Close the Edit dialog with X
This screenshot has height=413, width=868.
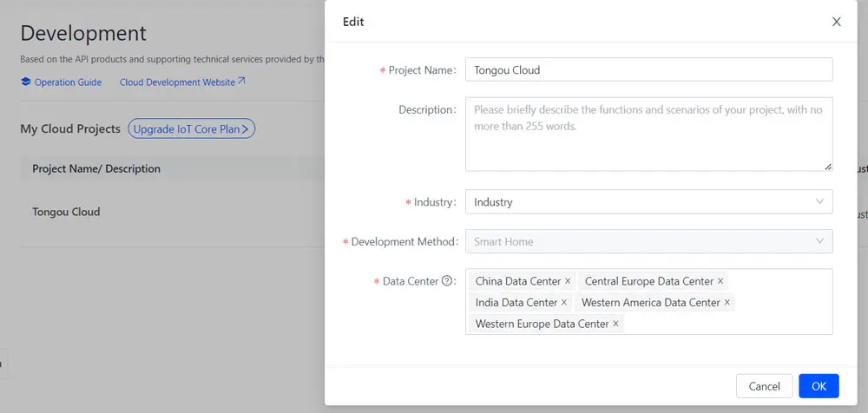click(836, 22)
